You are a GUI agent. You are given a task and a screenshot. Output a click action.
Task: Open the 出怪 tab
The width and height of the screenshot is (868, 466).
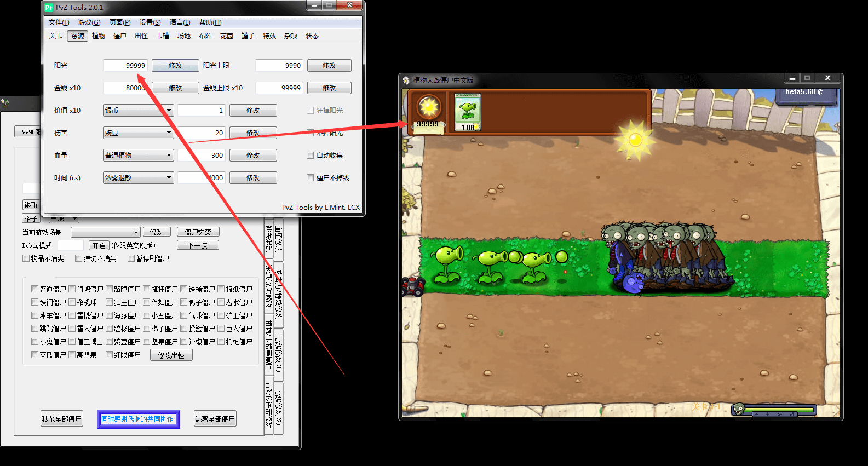(x=141, y=36)
